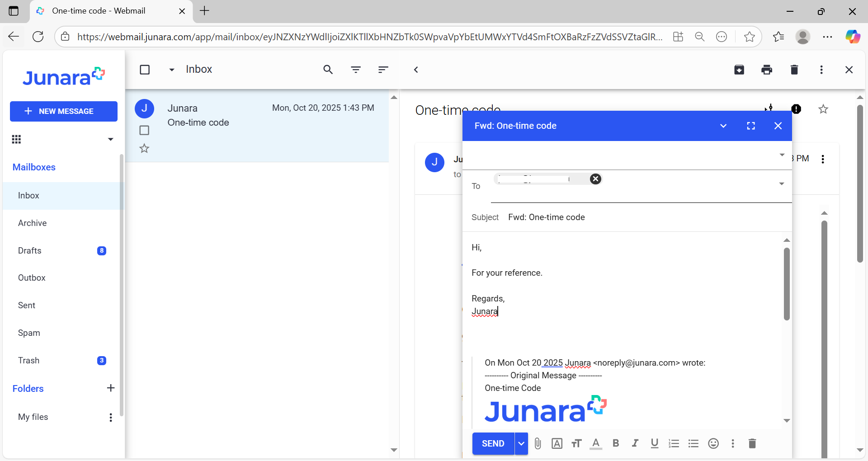Check the One-time code message checkbox
Screen dimensions: 868x461
point(144,130)
